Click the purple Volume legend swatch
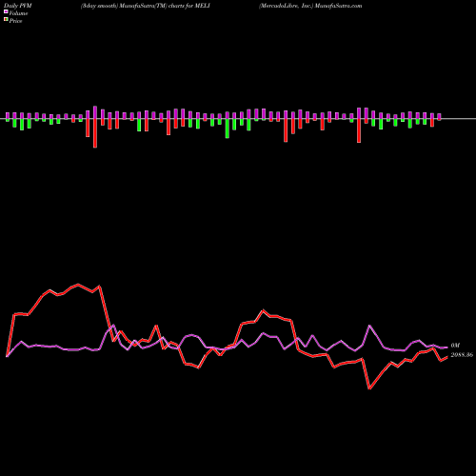The width and height of the screenshot is (476, 476). (6, 12)
